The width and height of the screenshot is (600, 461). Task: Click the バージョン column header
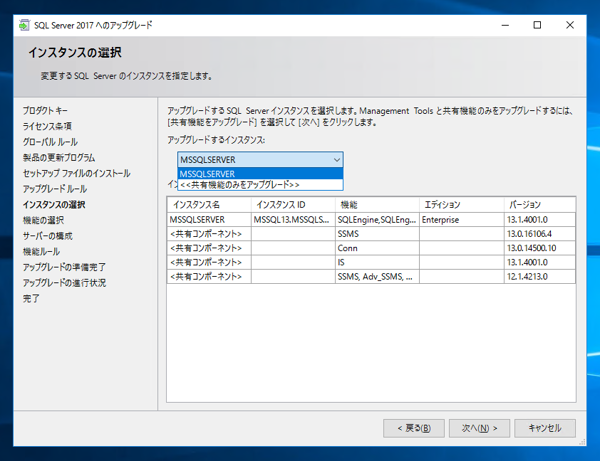(x=540, y=205)
